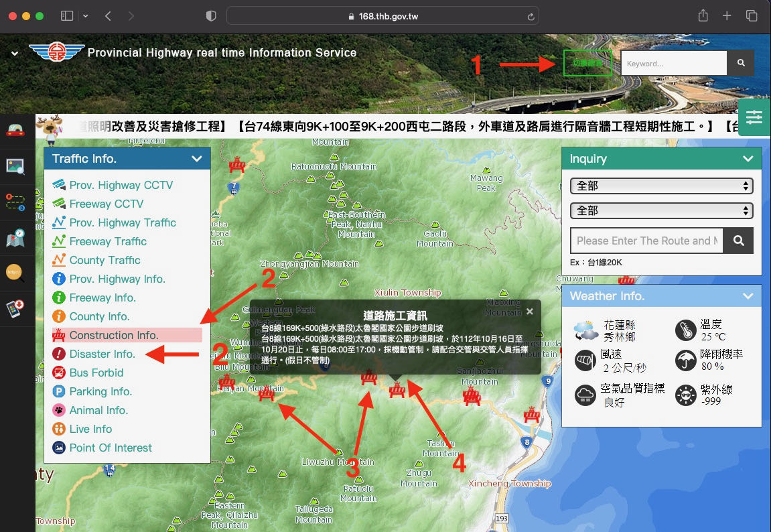Click the scrolling news ticker text

pos(408,127)
